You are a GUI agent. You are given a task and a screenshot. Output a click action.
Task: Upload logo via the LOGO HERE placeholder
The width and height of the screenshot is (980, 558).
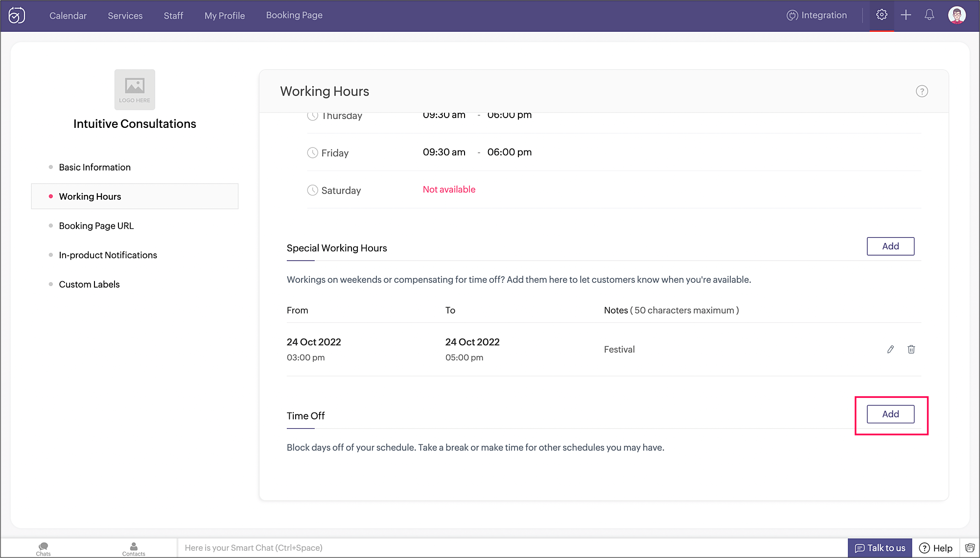pos(135,90)
